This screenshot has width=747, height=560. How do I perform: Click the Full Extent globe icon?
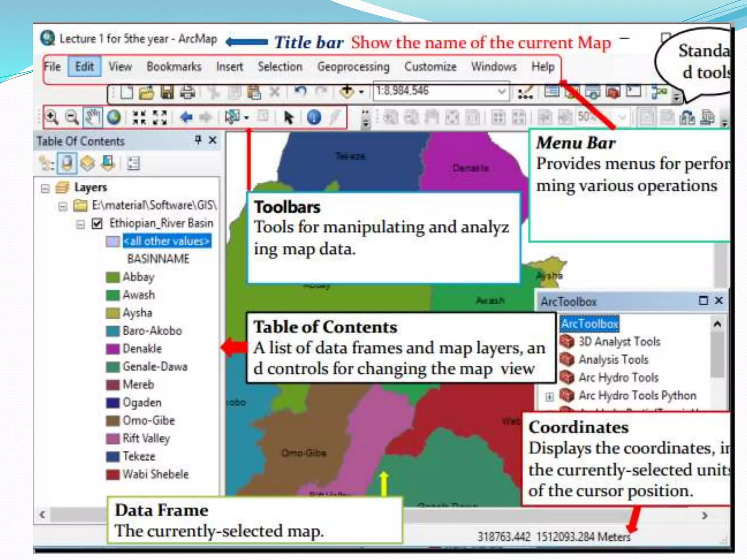tap(114, 117)
